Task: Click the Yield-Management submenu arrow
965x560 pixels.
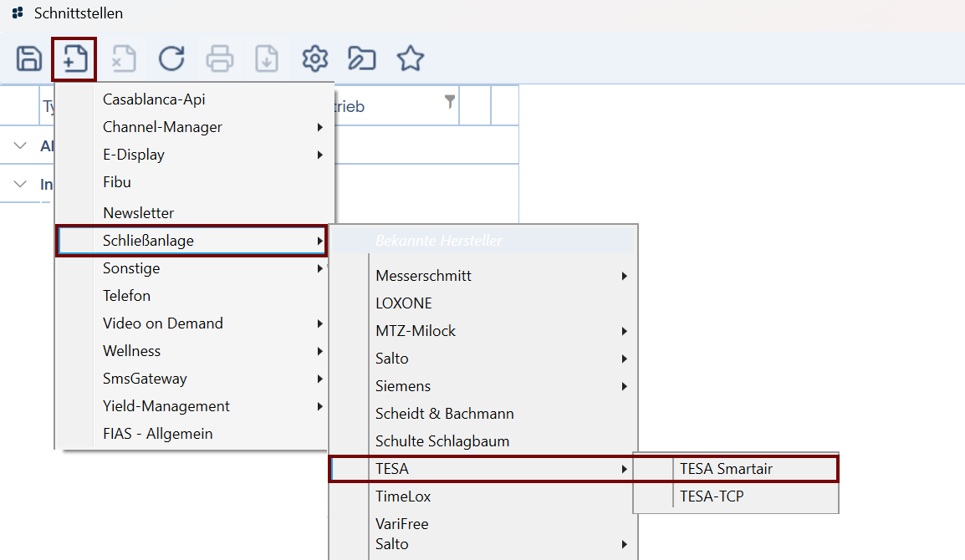Action: [320, 407]
